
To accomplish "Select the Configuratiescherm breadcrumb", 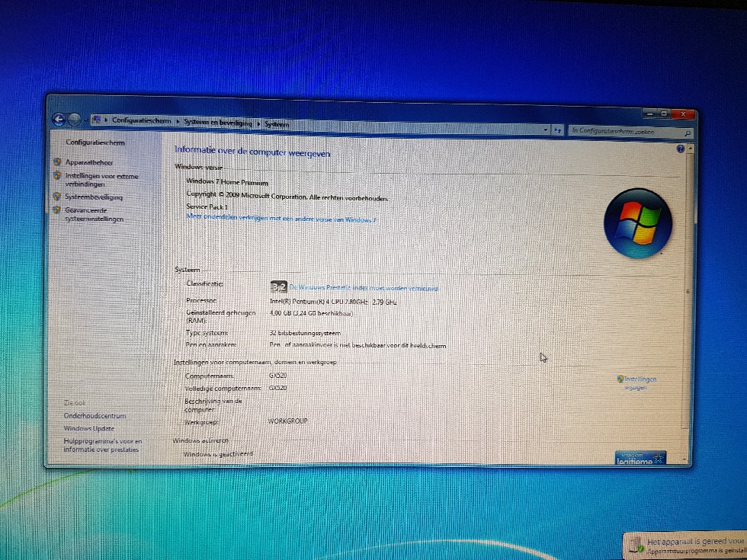I will click(142, 120).
